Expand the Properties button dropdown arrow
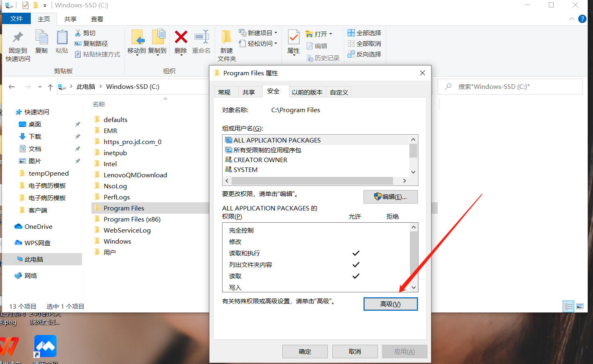593x364 pixels. (x=293, y=55)
